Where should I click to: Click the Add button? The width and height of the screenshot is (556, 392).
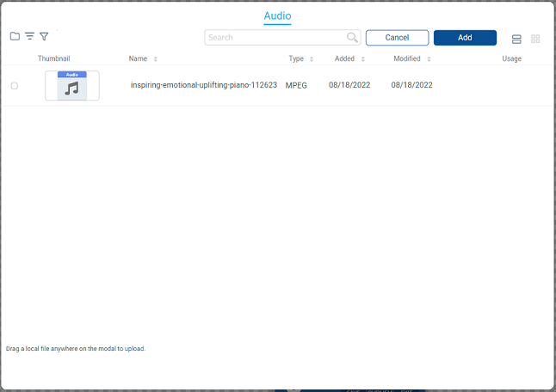point(465,38)
